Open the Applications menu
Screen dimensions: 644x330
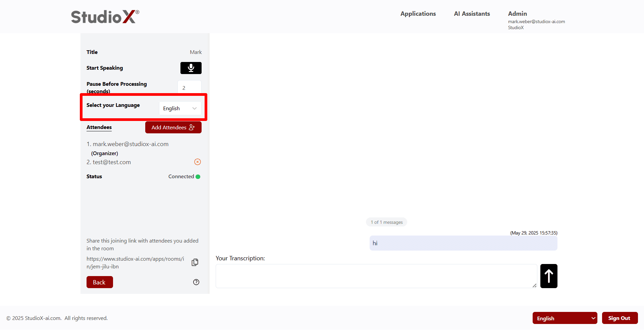tap(418, 14)
